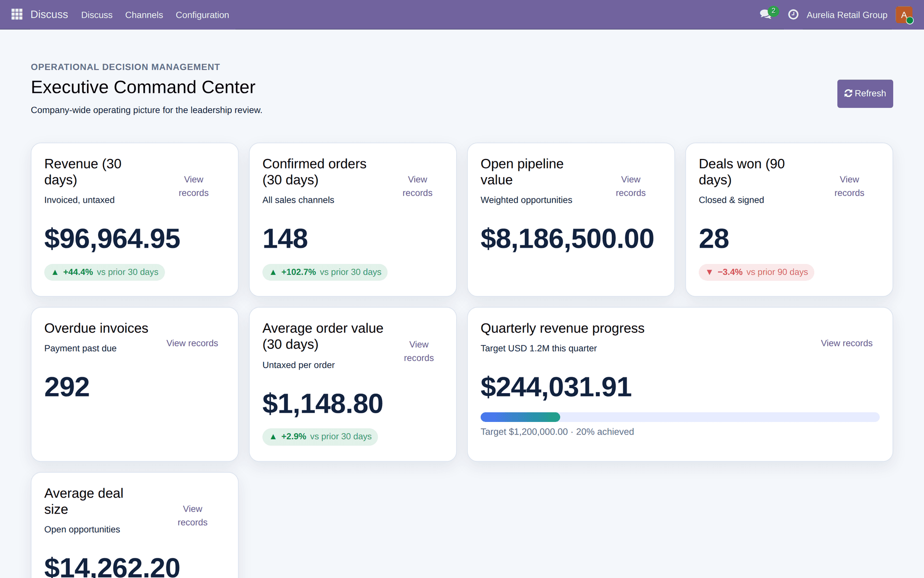This screenshot has width=924, height=578.
Task: Open the Discuss menu item
Action: coord(97,15)
